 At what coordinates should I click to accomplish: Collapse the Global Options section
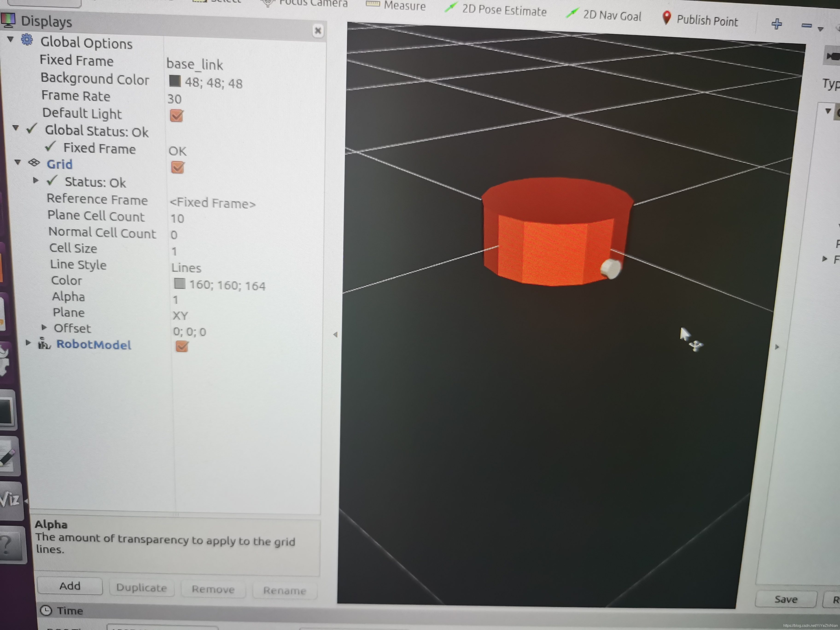coord(11,39)
